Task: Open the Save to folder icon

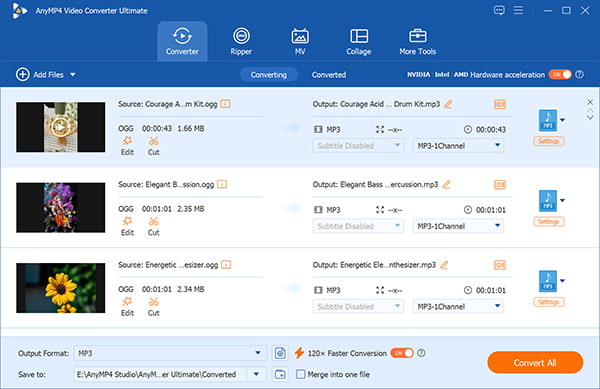Action: click(x=280, y=374)
